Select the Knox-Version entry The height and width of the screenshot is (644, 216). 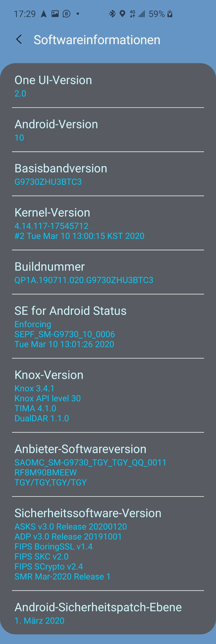coord(108,396)
